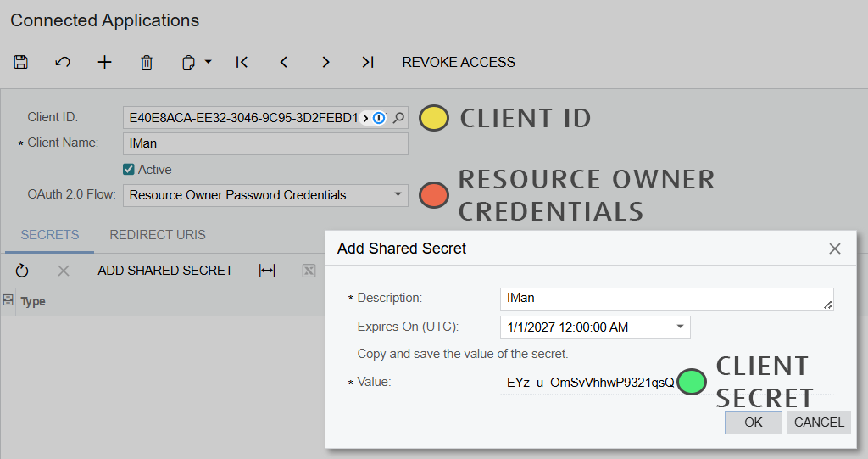Click the fit-to-screen column width icon
This screenshot has height=459, width=868.
coord(267,271)
